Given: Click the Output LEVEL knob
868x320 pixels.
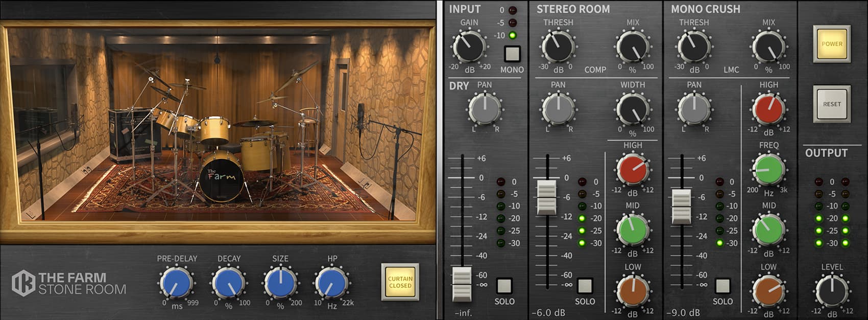Looking at the screenshot, I should (832, 291).
